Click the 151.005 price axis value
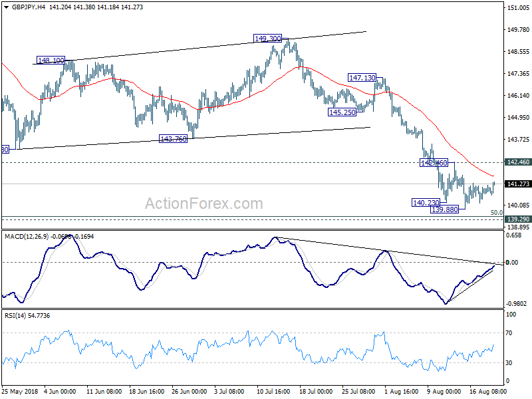This screenshot has width=532, height=399. pos(519,8)
